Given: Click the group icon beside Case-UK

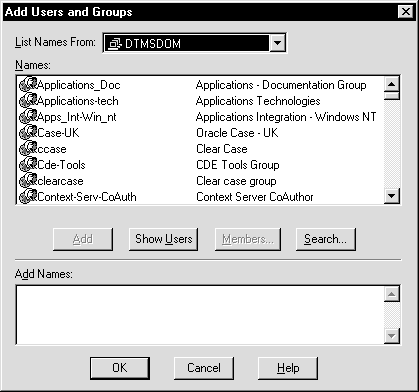Looking at the screenshot, I should (x=28, y=133).
